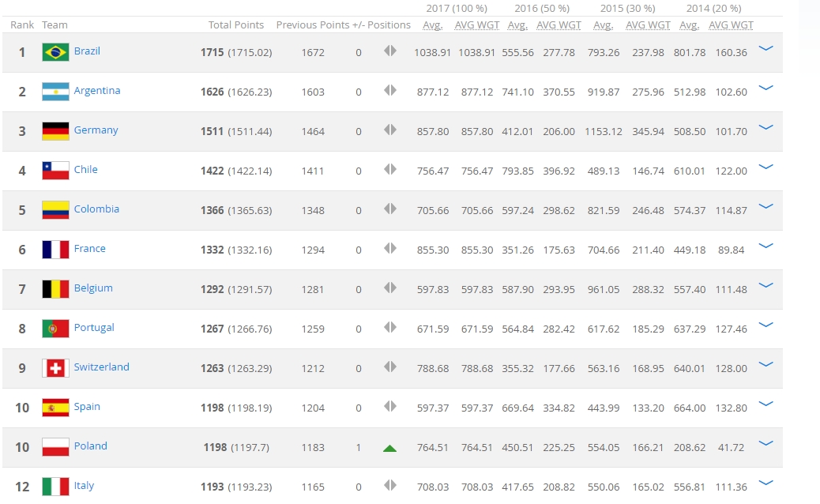Screen dimensions: 820x504
Task: Click the Germany flag icon
Action: coord(55,131)
